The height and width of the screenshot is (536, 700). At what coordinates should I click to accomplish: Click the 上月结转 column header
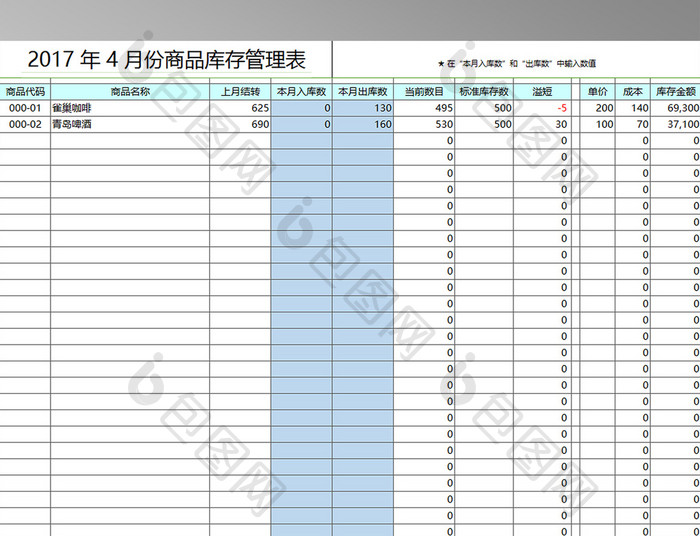(240, 91)
